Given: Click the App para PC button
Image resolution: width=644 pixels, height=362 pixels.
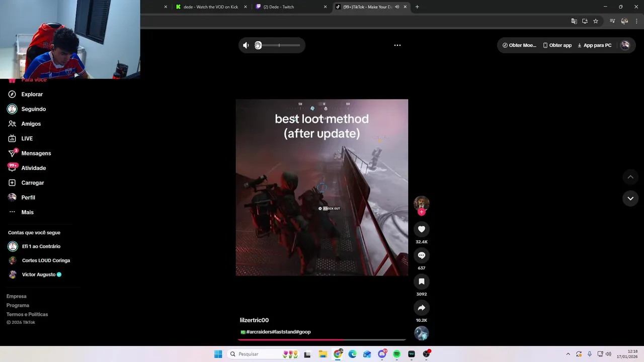Looking at the screenshot, I should click(x=594, y=45).
